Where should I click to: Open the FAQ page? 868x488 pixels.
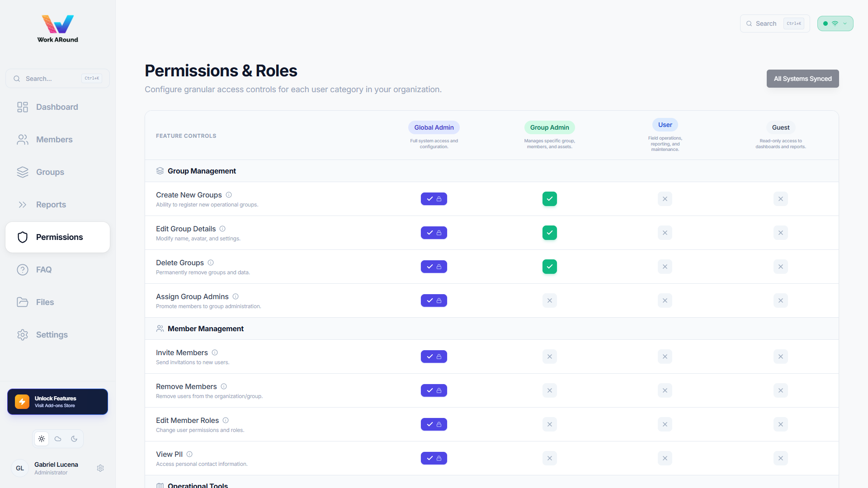coord(57,270)
